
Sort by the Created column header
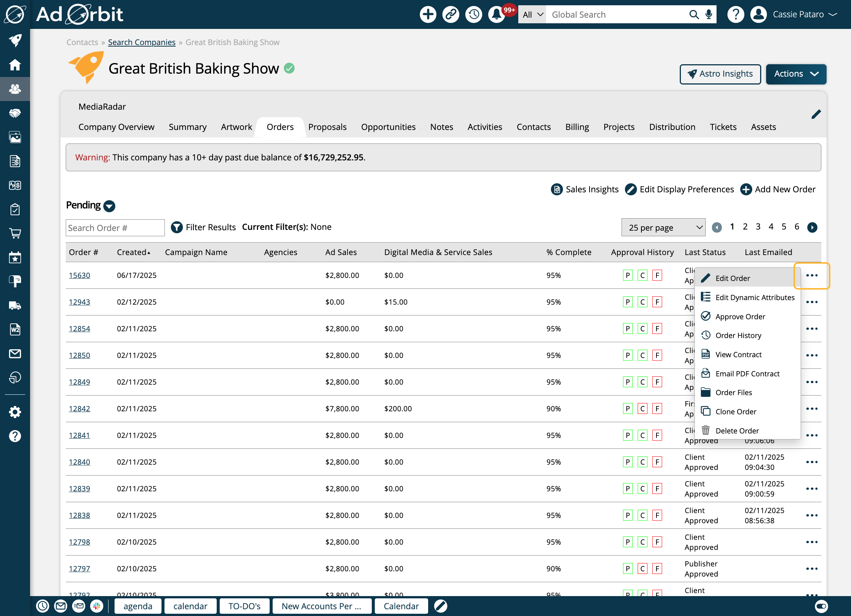(x=133, y=252)
